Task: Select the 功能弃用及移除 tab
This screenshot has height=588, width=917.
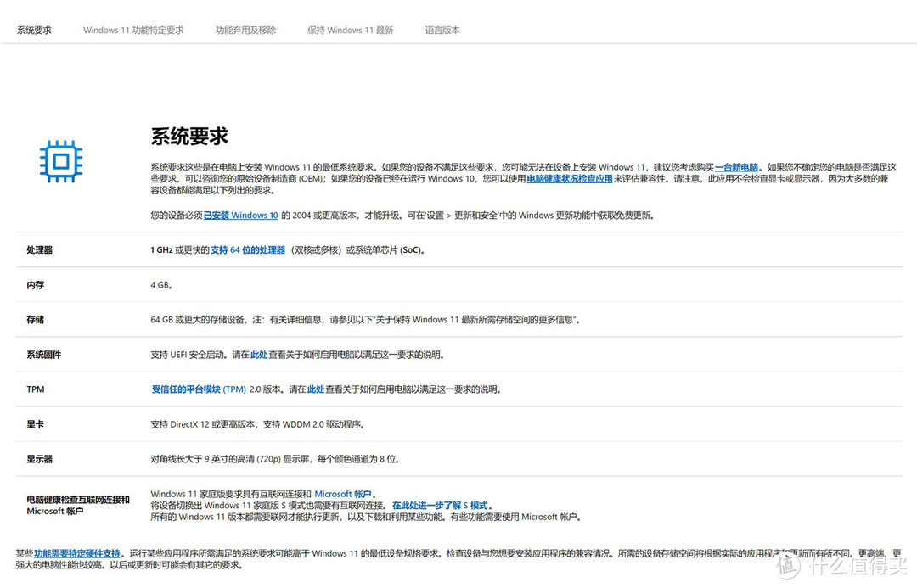Action: pyautogui.click(x=245, y=30)
